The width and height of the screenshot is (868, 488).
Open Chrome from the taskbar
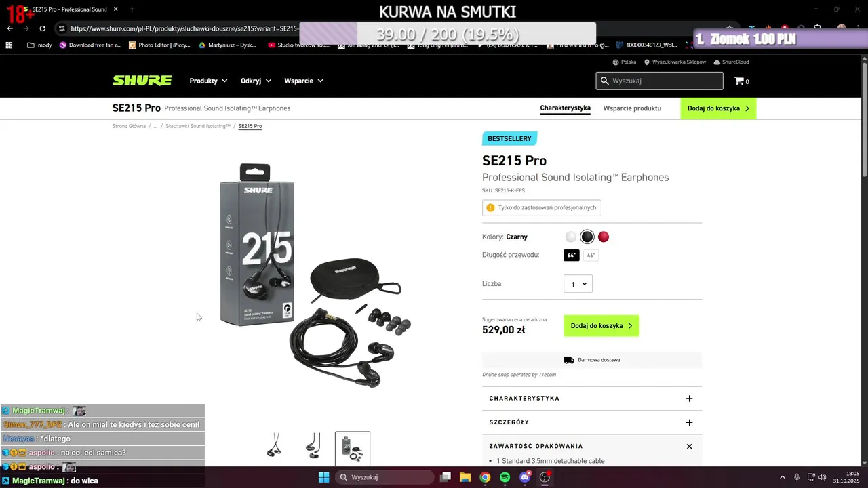(485, 477)
